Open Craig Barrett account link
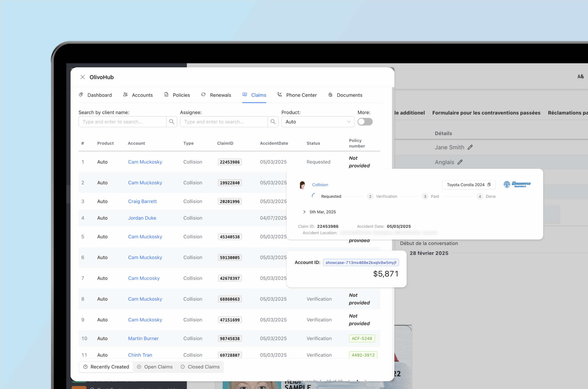Viewport: 588px width, 389px height. click(142, 201)
